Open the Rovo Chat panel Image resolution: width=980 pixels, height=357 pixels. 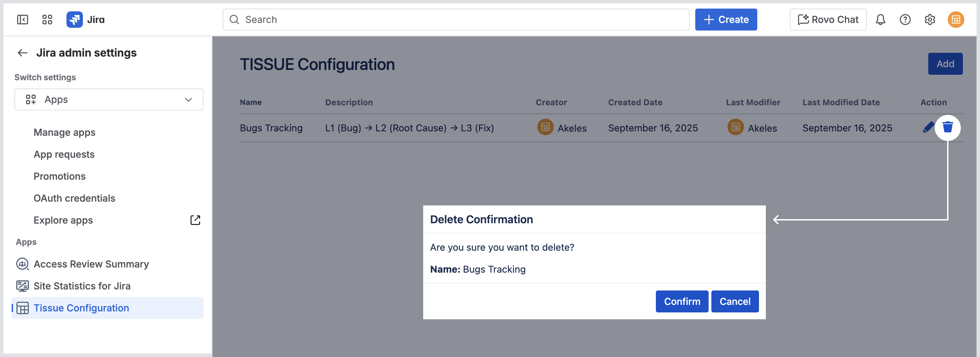pos(828,20)
